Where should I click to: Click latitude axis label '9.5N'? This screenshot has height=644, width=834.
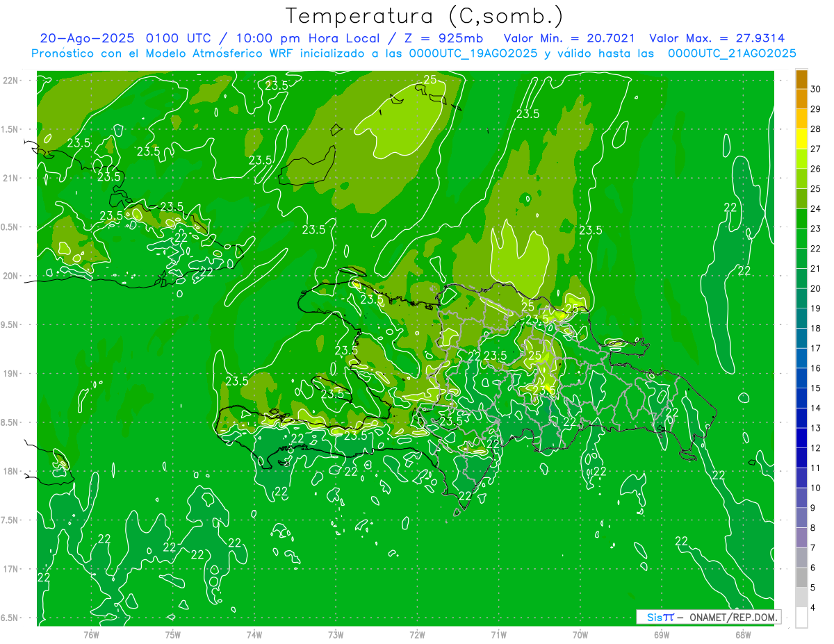click(10, 324)
